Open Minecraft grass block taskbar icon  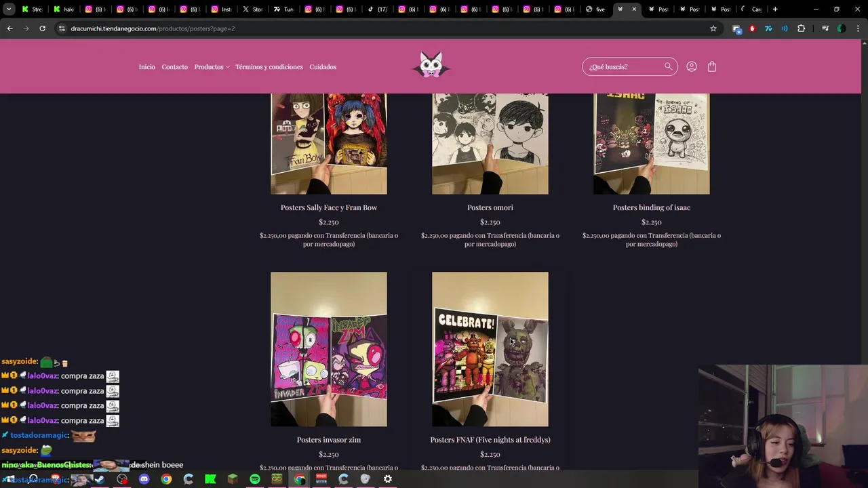[x=233, y=479]
